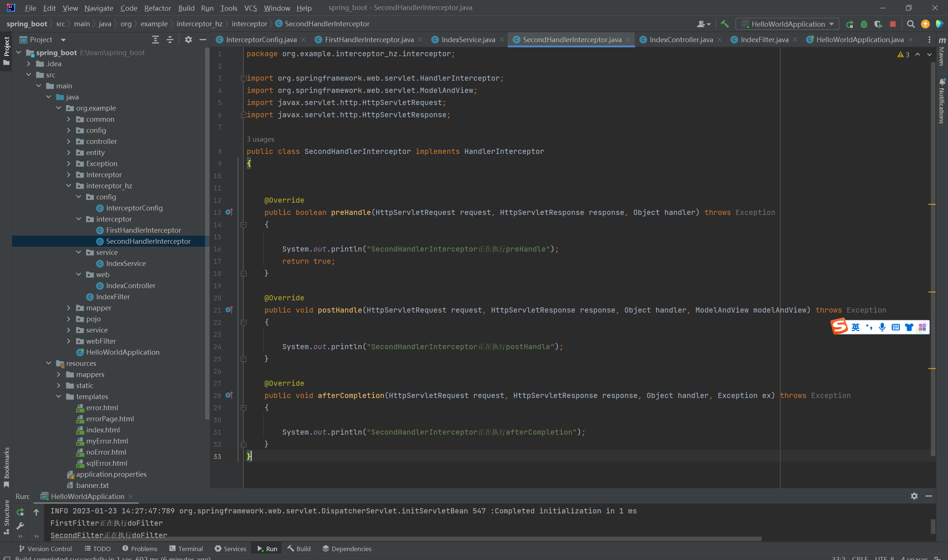Click the Rerun icon in Run panel
The image size is (948, 560).
click(x=20, y=512)
